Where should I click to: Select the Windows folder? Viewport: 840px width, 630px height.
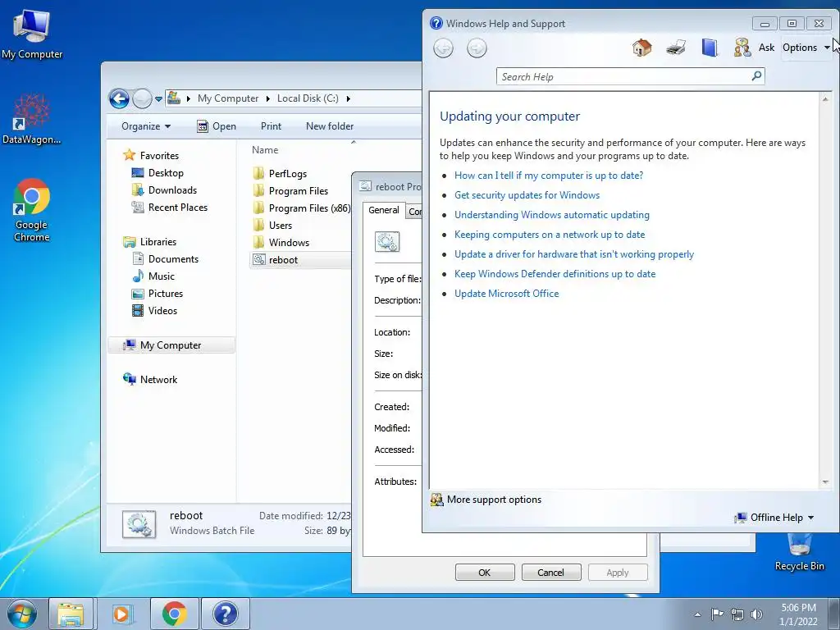pos(289,242)
